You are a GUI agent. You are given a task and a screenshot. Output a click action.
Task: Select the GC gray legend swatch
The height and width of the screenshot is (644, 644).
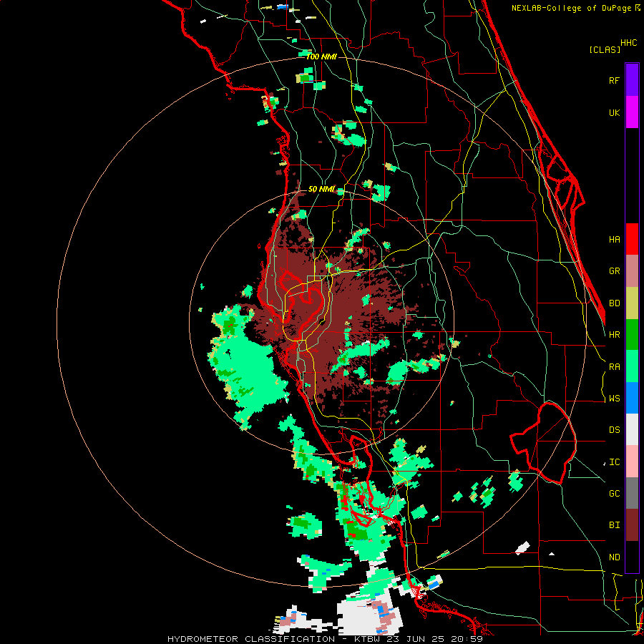click(632, 493)
